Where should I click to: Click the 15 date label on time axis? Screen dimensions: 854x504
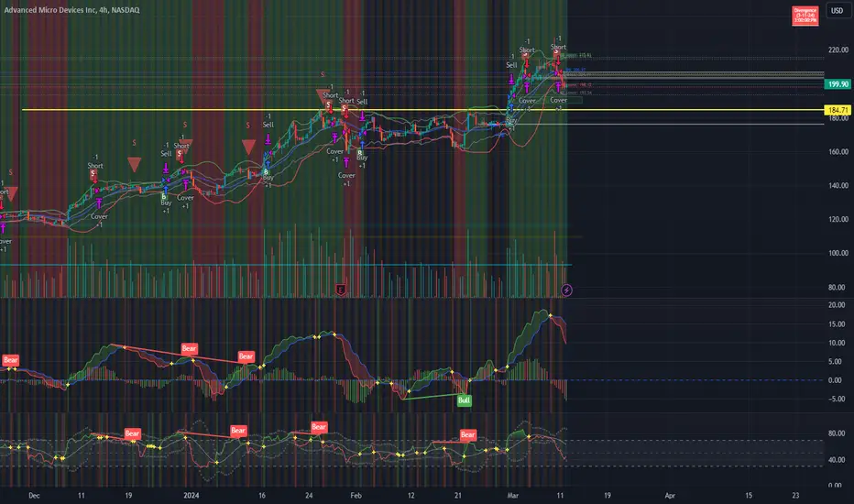(x=749, y=495)
